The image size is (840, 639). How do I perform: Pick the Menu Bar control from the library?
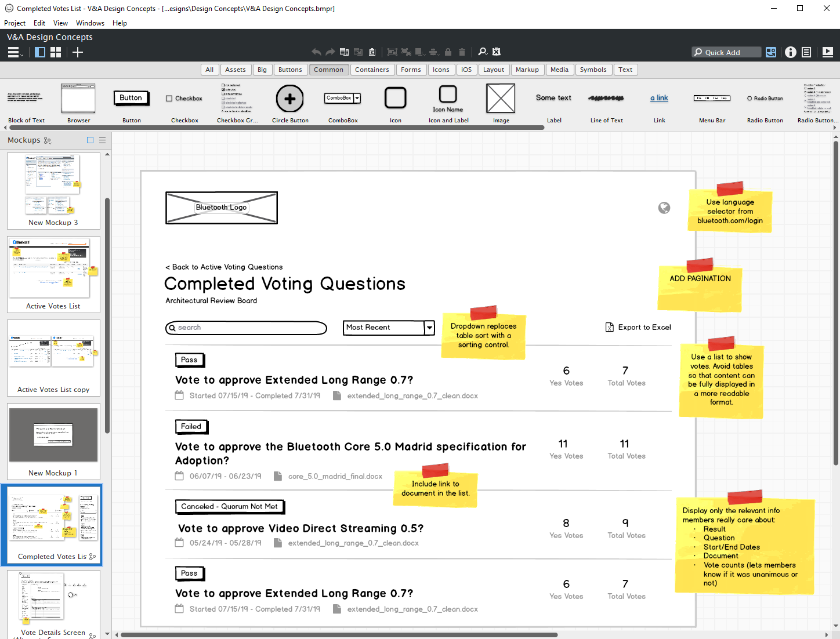pos(712,104)
